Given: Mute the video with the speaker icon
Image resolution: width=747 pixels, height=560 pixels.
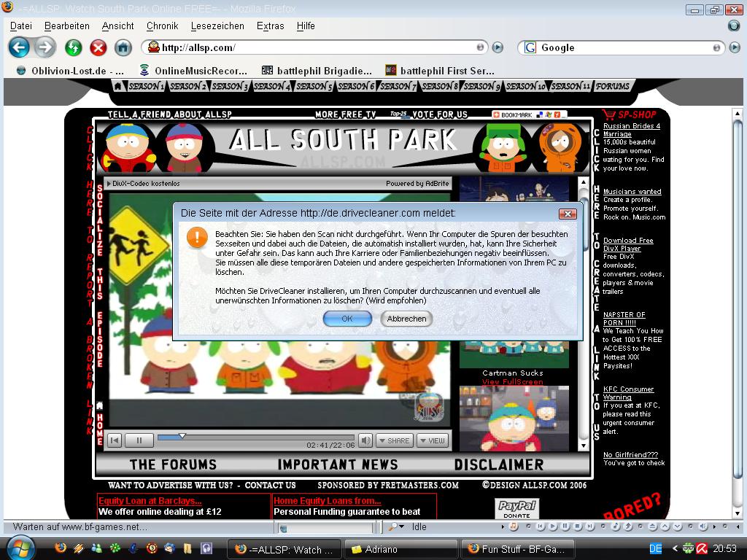Looking at the screenshot, I should (365, 440).
